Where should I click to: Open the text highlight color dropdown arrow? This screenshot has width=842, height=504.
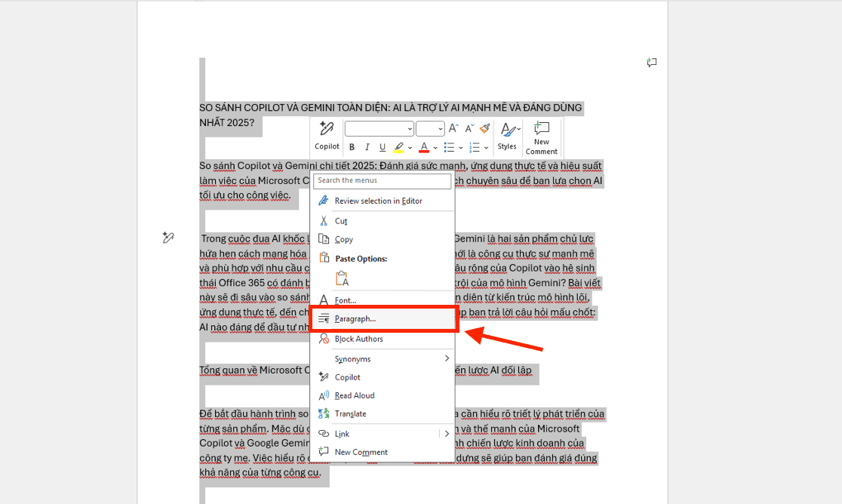tap(410, 146)
